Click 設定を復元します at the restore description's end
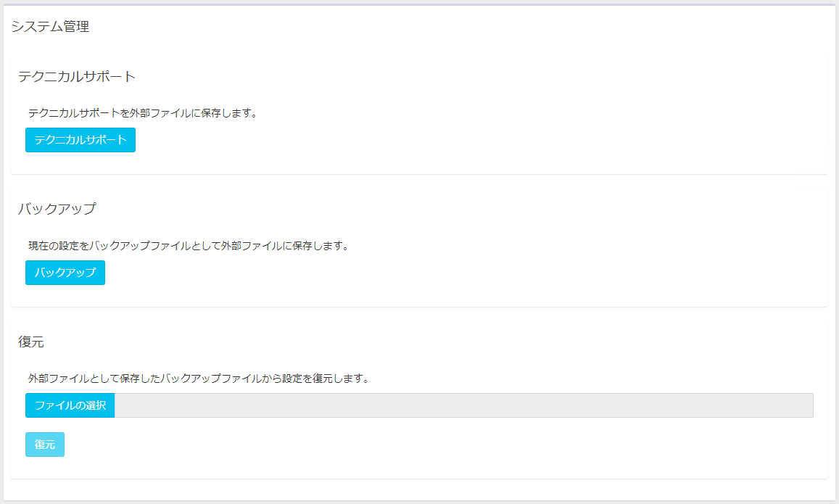Screen dimensions: 839x504 click(x=334, y=379)
